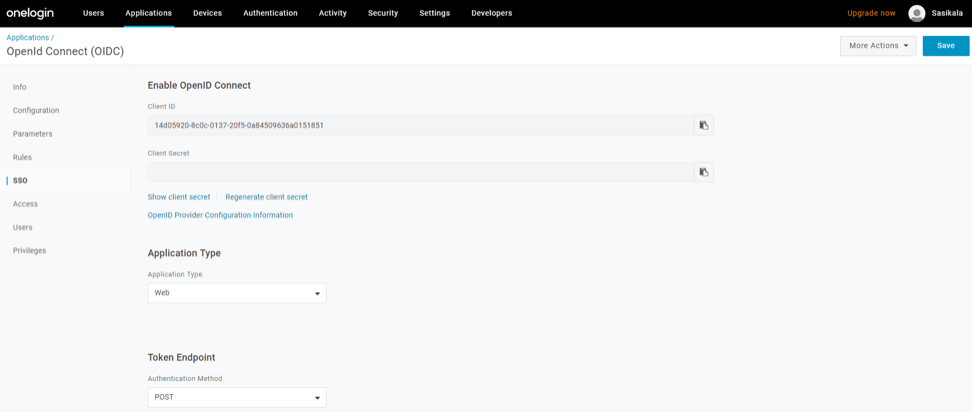Open the Users menu
Viewport: 972px width, 412px height.
(x=93, y=13)
